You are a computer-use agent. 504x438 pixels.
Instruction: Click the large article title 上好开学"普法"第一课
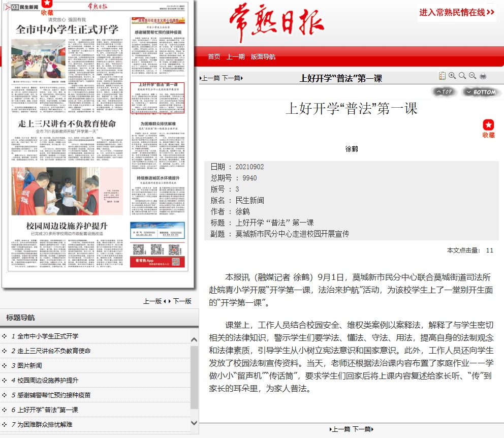coord(352,109)
